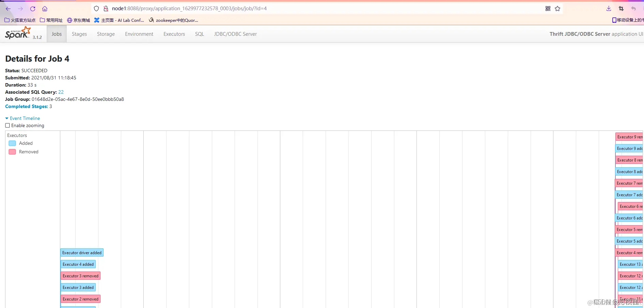The image size is (644, 308).
Task: Open the zookeeper中的Quor bookmark
Action: click(174, 20)
